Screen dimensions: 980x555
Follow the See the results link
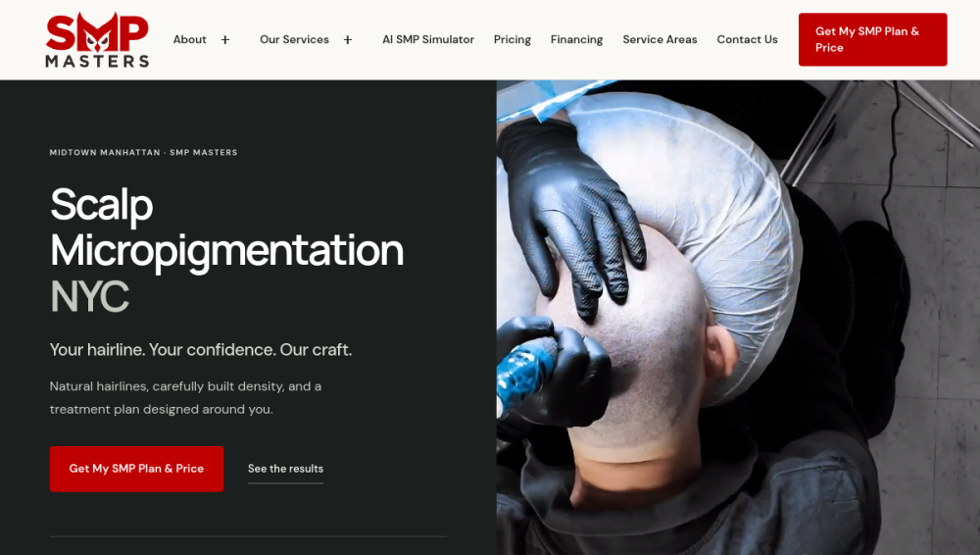coord(285,469)
